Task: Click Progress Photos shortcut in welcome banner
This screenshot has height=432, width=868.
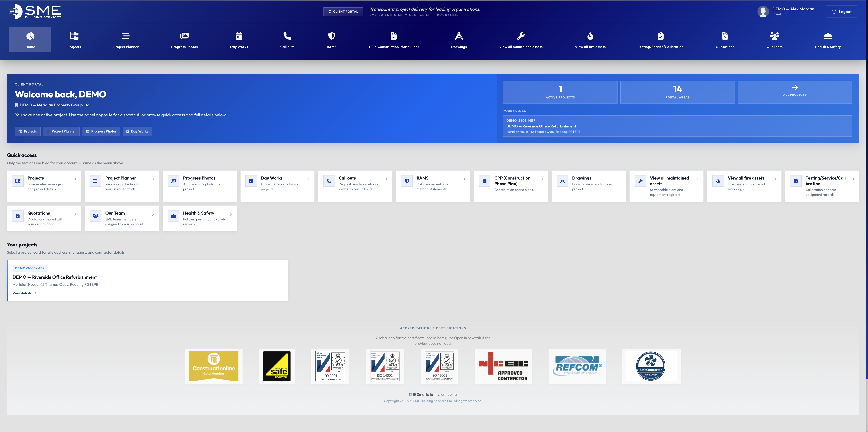Action: (101, 131)
